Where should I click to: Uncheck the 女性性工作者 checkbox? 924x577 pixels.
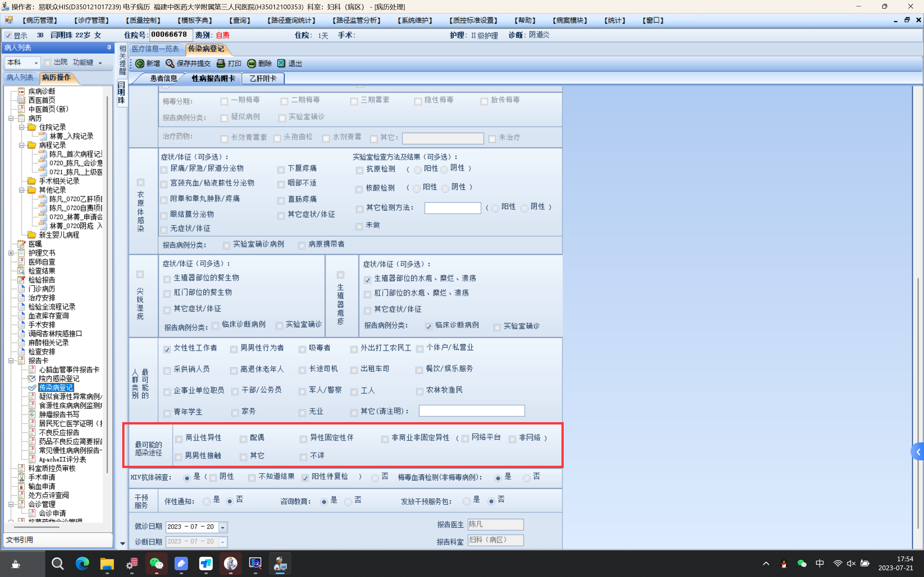point(167,349)
